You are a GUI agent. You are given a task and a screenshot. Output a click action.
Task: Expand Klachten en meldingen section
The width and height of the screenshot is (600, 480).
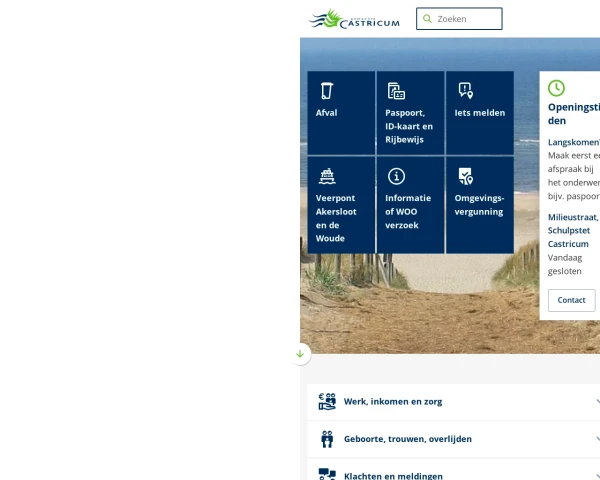pyautogui.click(x=453, y=470)
